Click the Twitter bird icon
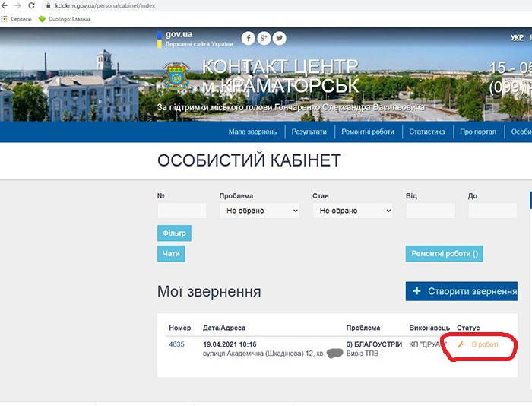The image size is (532, 406). (279, 38)
